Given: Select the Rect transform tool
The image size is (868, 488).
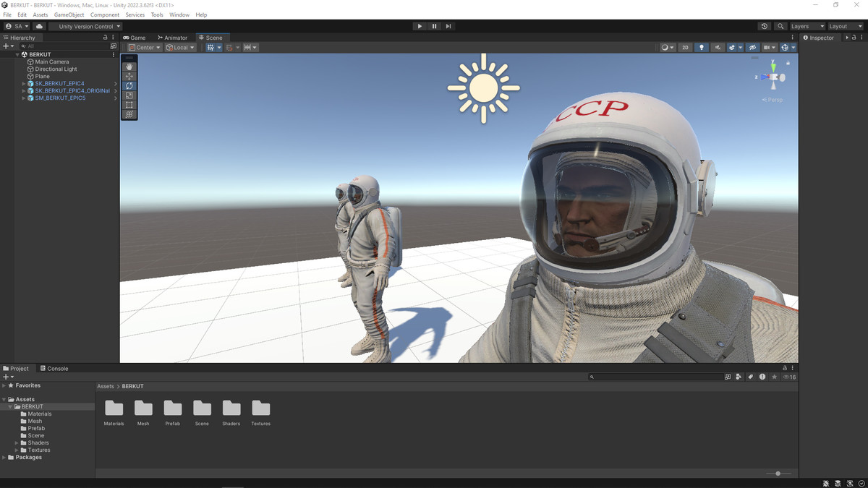Looking at the screenshot, I should [x=129, y=105].
